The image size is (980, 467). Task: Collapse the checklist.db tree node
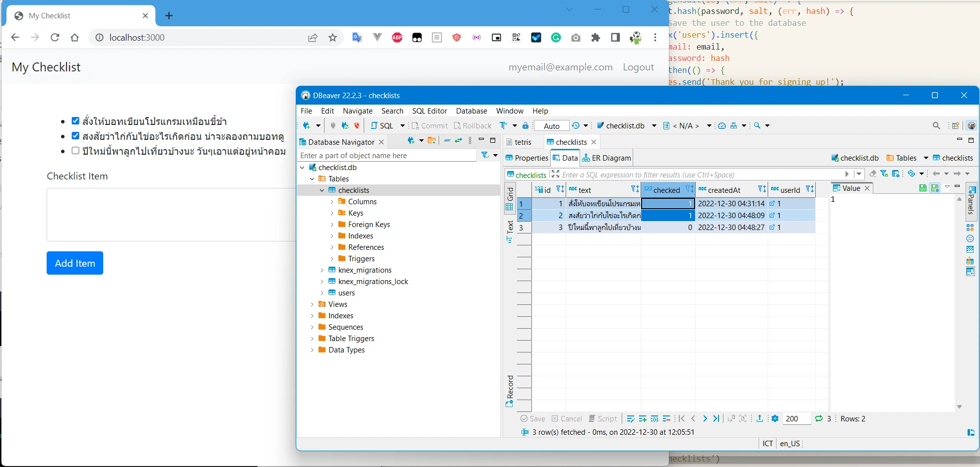click(x=302, y=168)
